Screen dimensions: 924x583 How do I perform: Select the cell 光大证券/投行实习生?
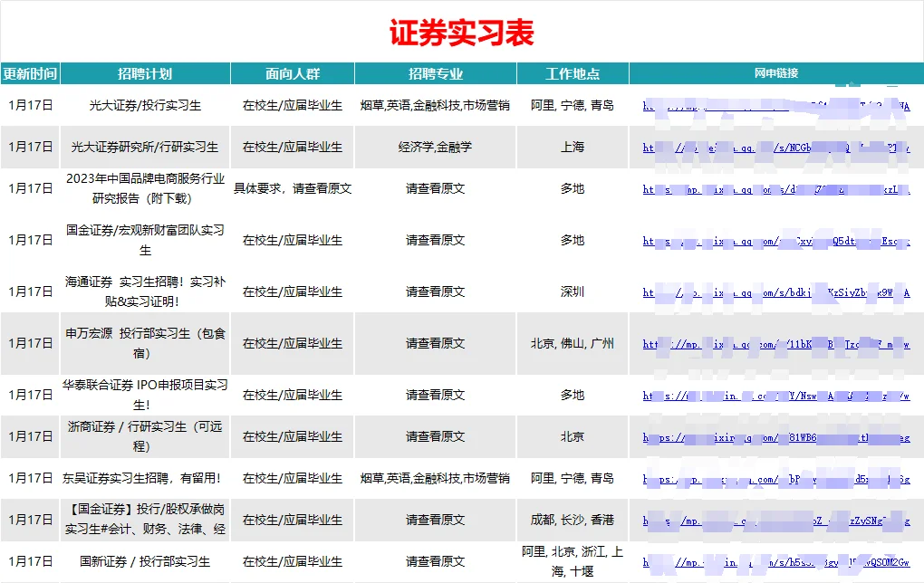145,105
